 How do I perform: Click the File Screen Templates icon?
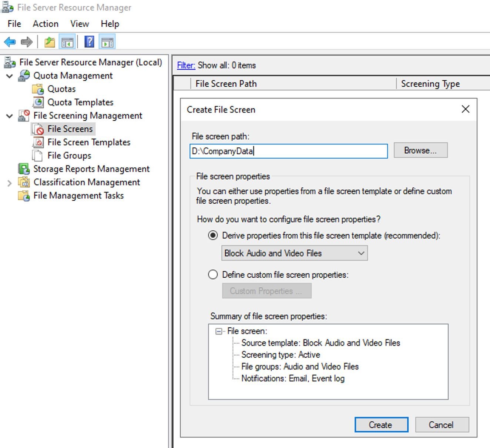click(x=38, y=142)
